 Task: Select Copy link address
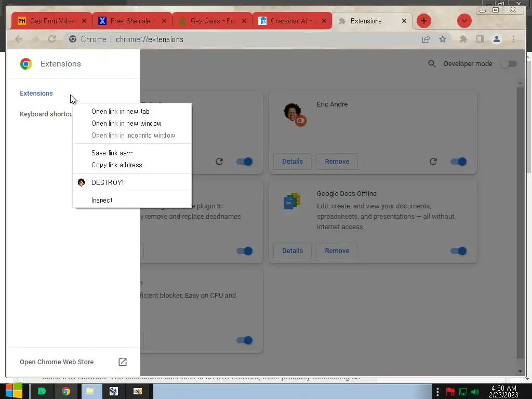pyautogui.click(x=132, y=165)
